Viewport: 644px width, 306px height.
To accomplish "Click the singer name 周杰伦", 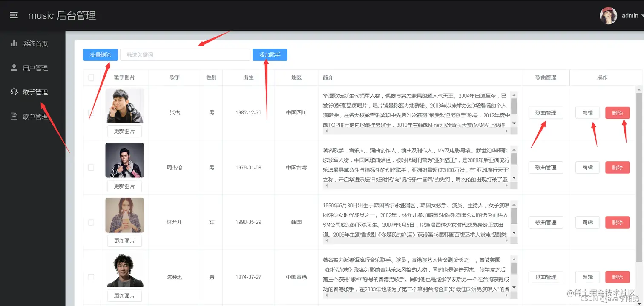I will point(175,168).
